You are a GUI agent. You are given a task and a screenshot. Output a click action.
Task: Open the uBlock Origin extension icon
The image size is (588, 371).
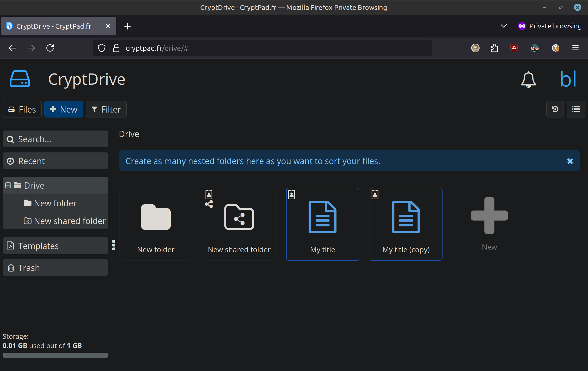tap(514, 48)
